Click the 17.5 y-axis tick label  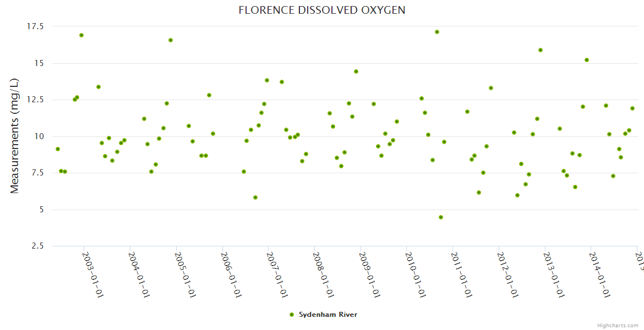click(x=36, y=26)
